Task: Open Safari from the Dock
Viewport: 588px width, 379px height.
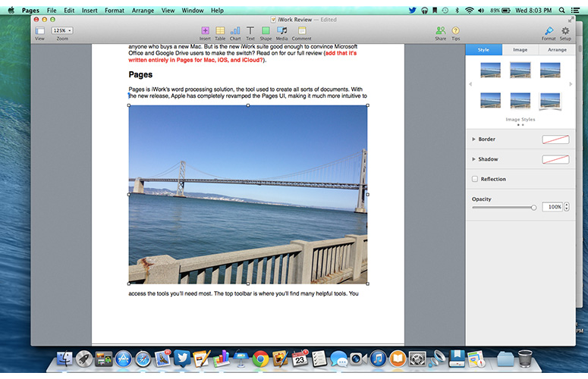Action: point(143,359)
